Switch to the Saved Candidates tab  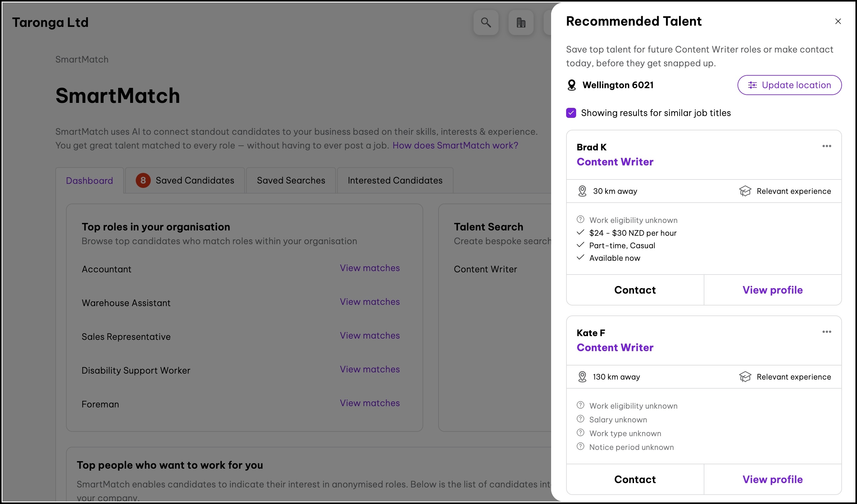pos(185,180)
